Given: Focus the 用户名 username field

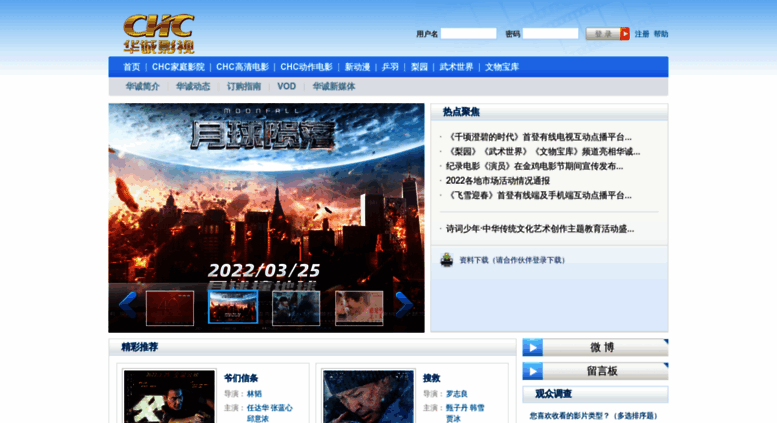Looking at the screenshot, I should [468, 34].
